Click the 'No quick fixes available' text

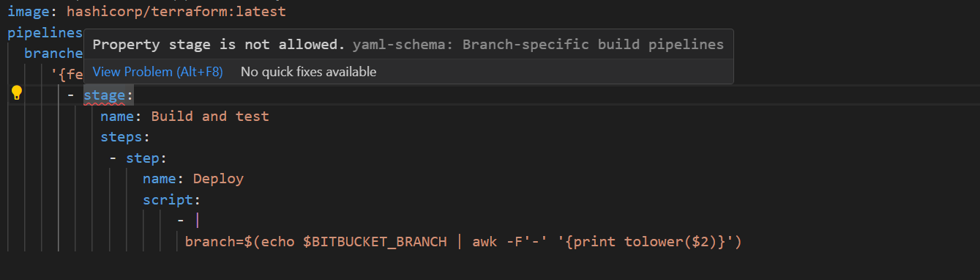point(308,72)
